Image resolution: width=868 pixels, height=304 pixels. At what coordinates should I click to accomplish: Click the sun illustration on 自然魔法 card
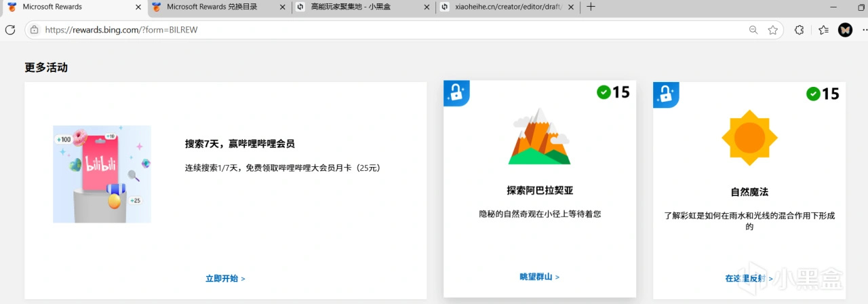click(x=749, y=138)
